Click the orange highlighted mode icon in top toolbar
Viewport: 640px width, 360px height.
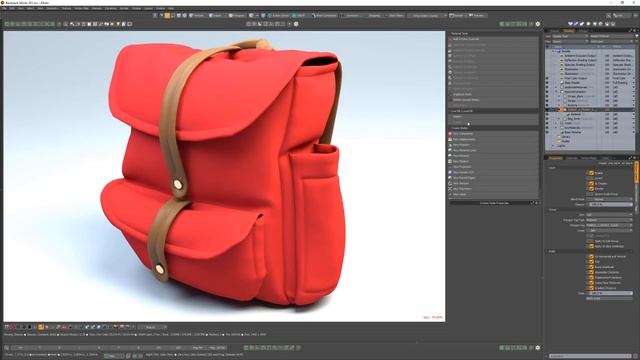pyautogui.click(x=167, y=16)
